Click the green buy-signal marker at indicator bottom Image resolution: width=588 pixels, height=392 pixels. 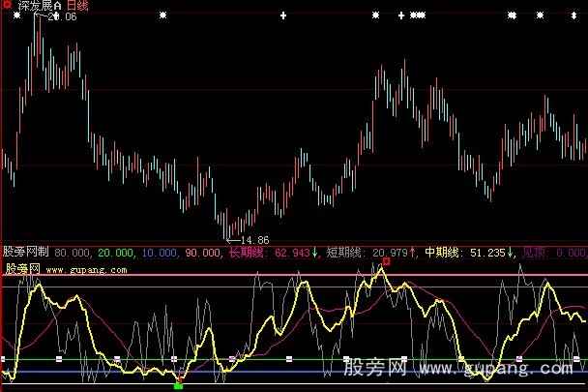pos(179,385)
